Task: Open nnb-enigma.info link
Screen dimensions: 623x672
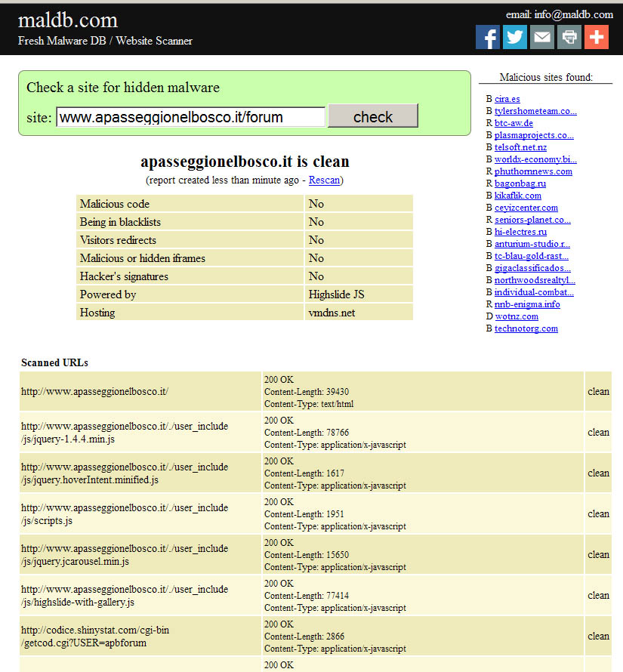Action: [x=527, y=304]
